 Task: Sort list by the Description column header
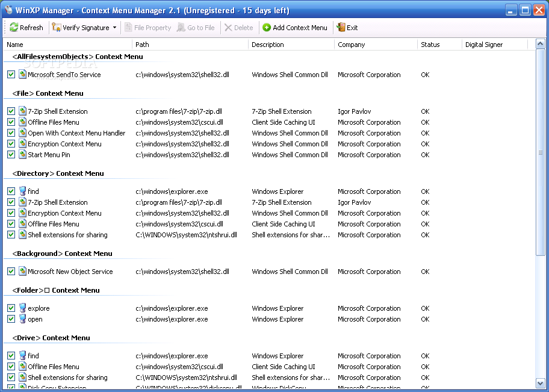(x=291, y=45)
